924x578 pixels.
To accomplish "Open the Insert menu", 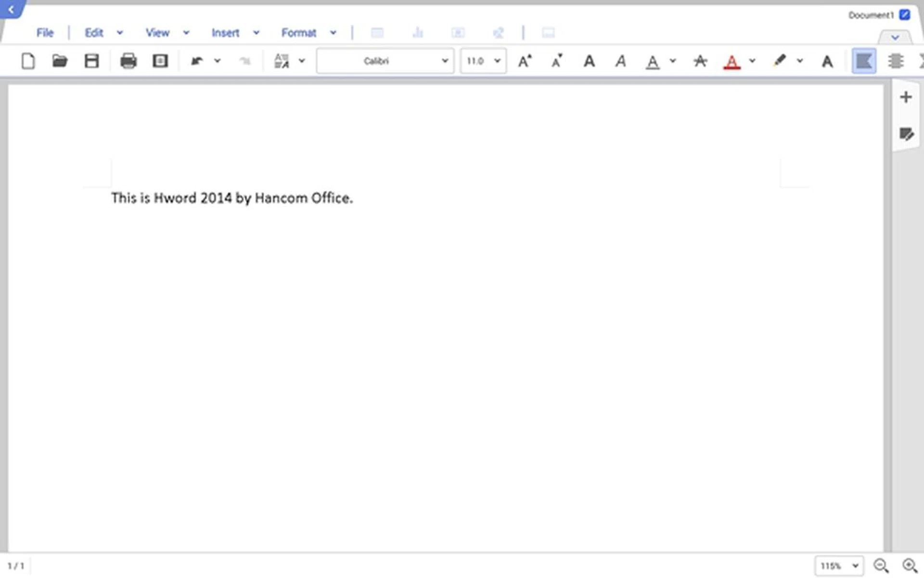I will (225, 33).
